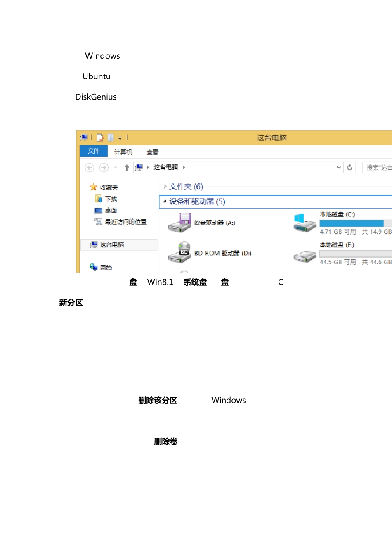Click the address bar computer icon
The height and width of the screenshot is (555, 392).
[139, 167]
